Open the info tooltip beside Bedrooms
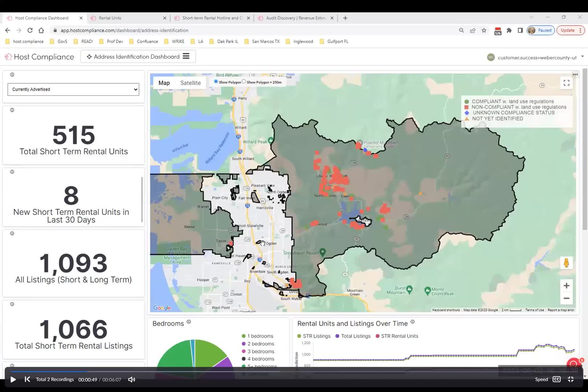This screenshot has width=588, height=392. point(188,321)
